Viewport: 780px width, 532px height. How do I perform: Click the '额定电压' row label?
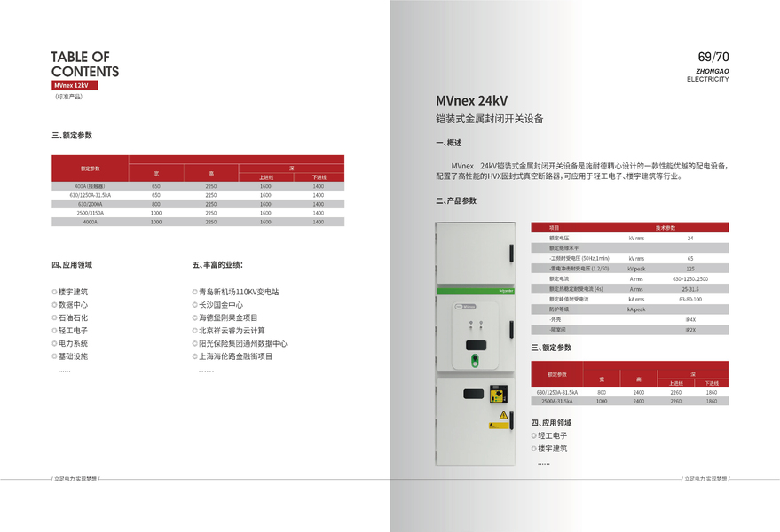(559, 239)
